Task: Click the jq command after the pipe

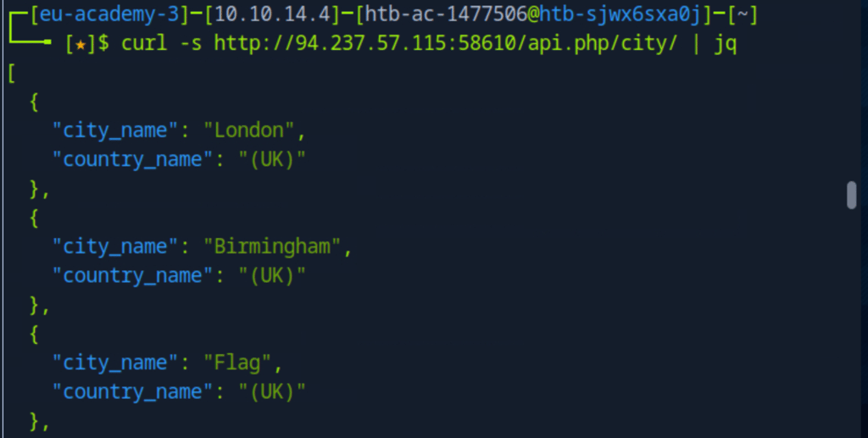Action: [726, 44]
